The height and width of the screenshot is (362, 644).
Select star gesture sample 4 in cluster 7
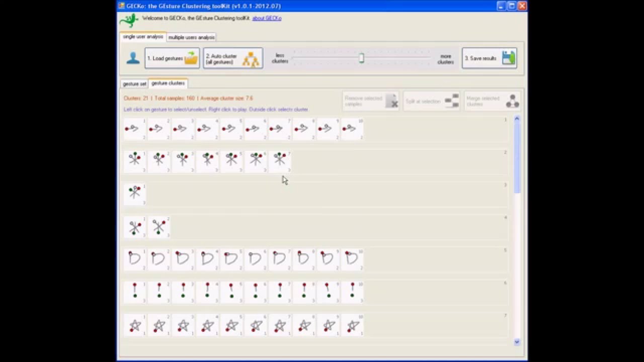(207, 325)
